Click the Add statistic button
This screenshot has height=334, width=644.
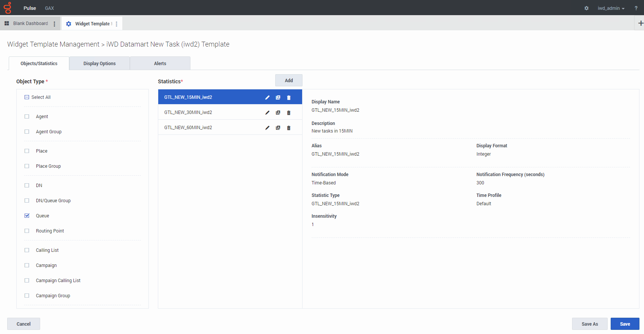pos(288,80)
